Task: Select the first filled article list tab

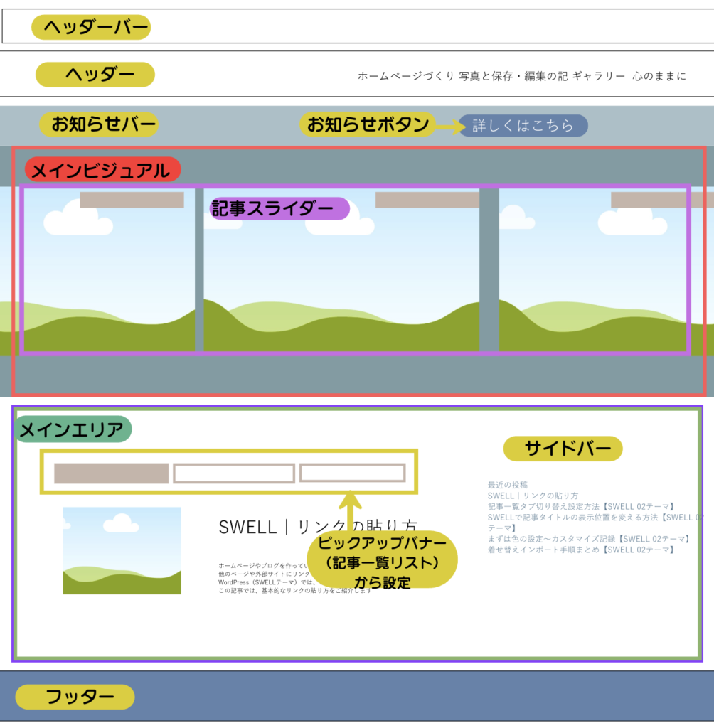Action: point(111,473)
